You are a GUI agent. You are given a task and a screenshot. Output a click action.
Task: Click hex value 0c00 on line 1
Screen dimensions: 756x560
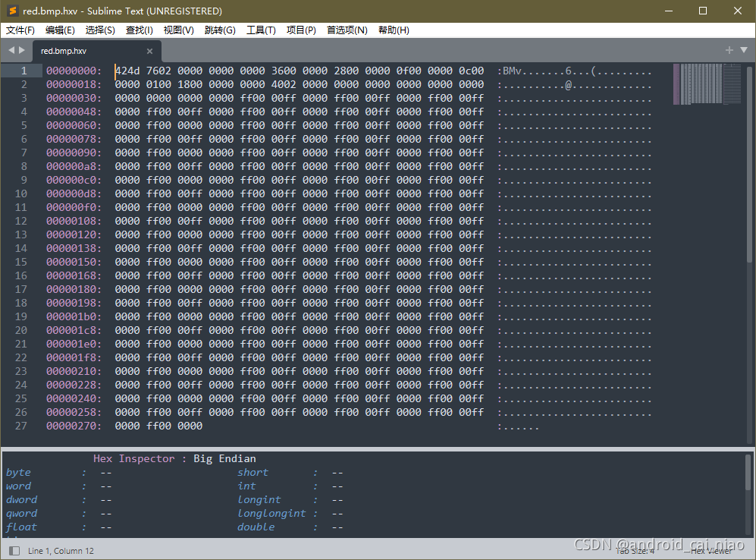click(471, 71)
